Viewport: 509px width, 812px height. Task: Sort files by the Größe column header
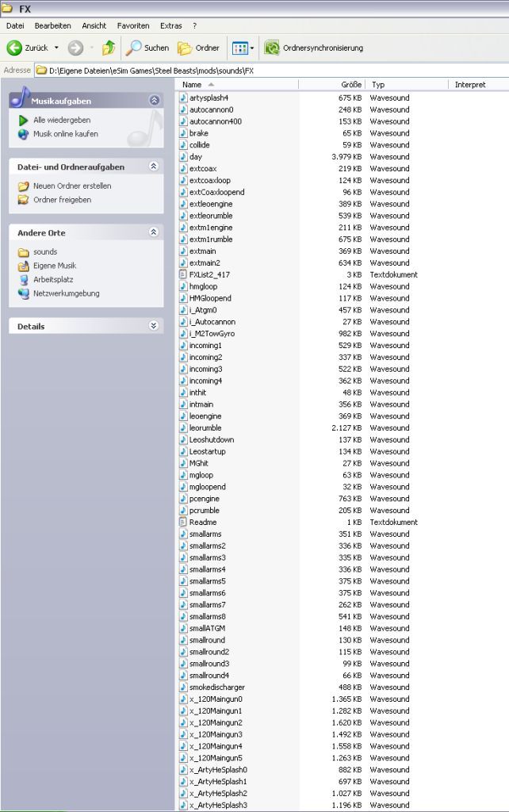coord(350,84)
